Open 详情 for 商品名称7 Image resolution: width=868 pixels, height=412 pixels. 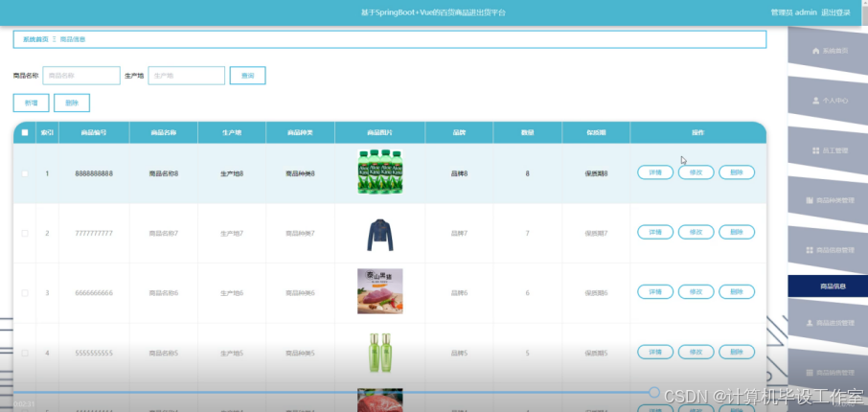655,232
